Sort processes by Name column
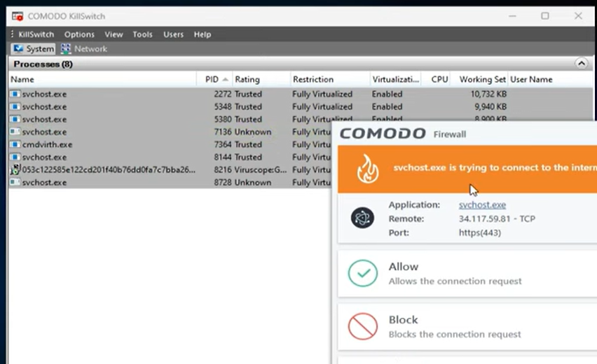The height and width of the screenshot is (364, 597). pos(102,79)
